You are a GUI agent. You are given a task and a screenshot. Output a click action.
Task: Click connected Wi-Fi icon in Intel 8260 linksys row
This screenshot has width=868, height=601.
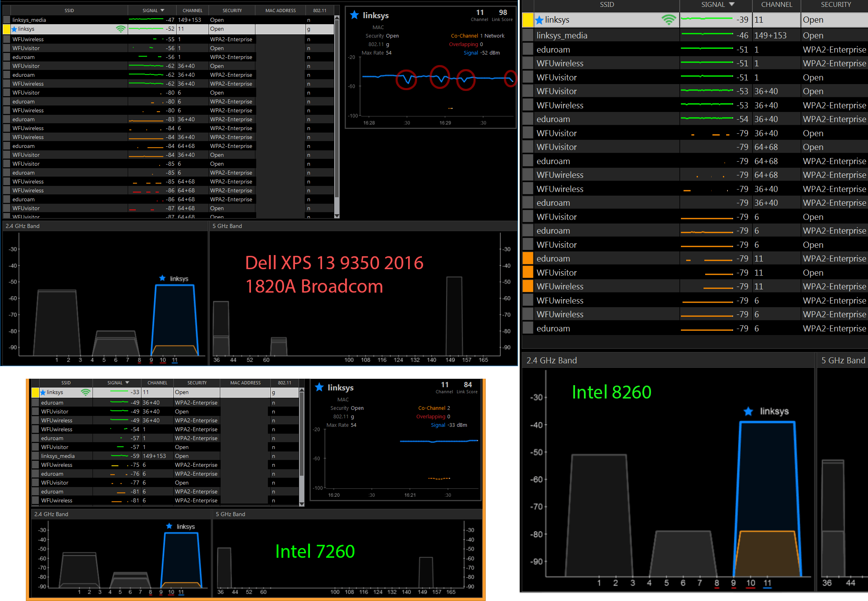coord(669,20)
